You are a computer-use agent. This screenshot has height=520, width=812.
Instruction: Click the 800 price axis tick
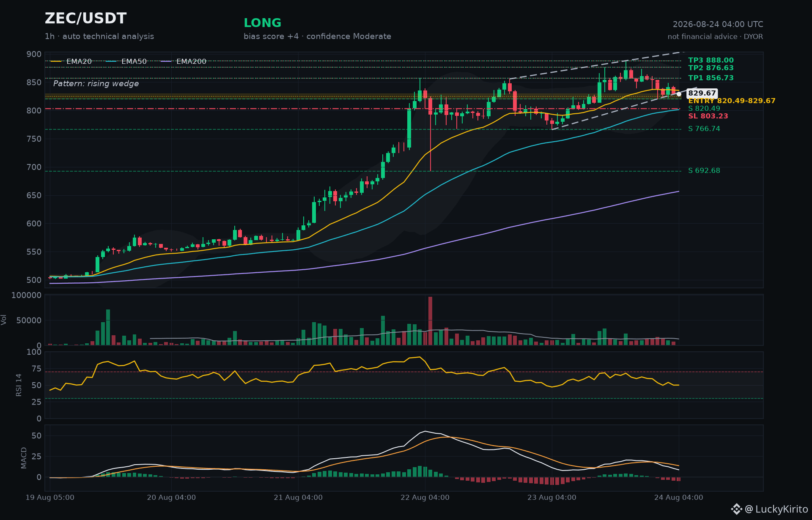pyautogui.click(x=34, y=111)
